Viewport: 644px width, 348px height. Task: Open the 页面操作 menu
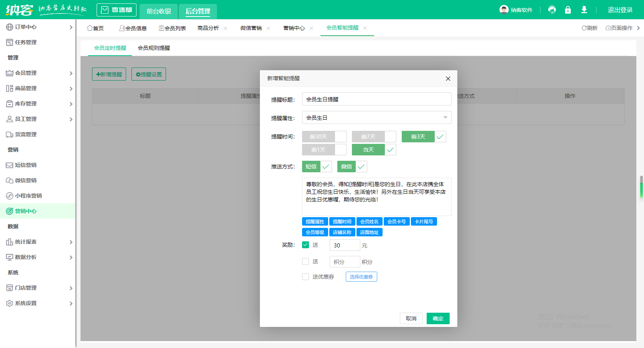(x=619, y=28)
